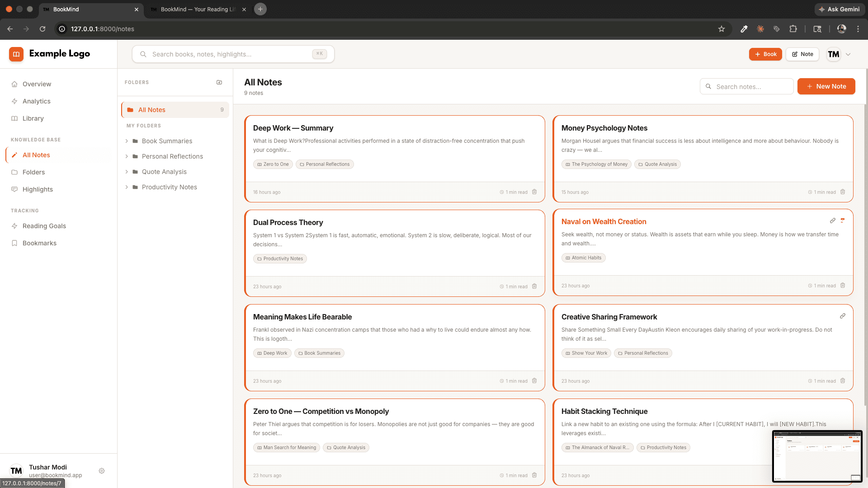868x488 pixels.
Task: Open Highlights in the sidebar
Action: pos(59,189)
